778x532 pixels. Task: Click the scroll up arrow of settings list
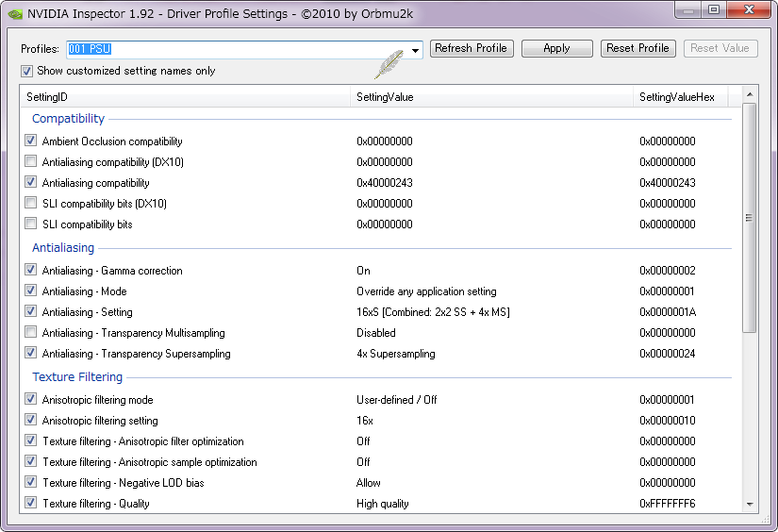pyautogui.click(x=750, y=94)
